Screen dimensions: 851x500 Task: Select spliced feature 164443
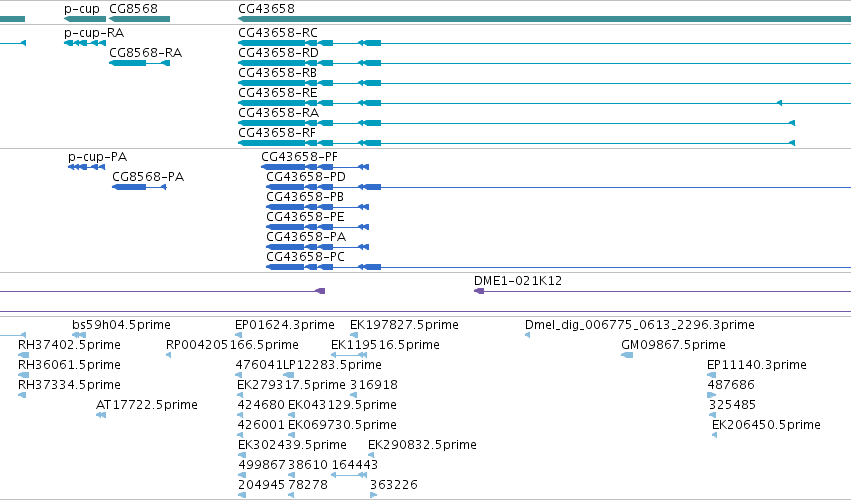pyautogui.click(x=349, y=476)
